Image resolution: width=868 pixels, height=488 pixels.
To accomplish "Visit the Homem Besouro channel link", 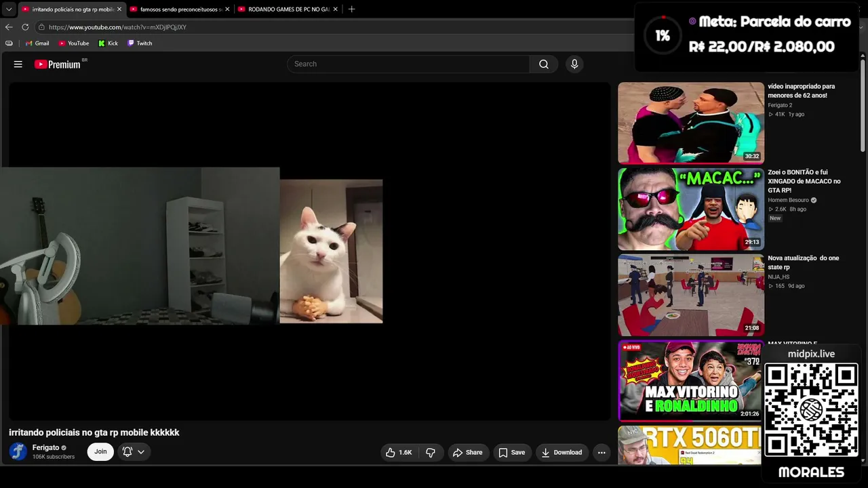I will 788,200.
